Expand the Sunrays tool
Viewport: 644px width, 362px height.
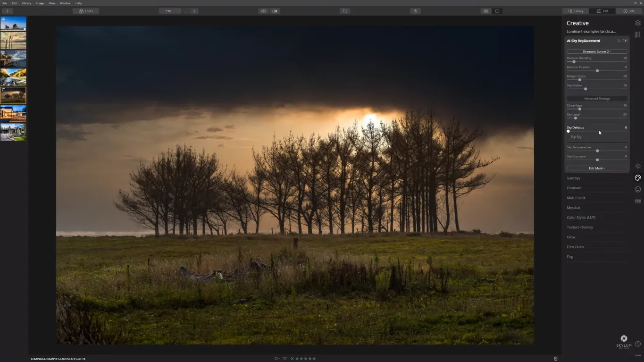[573, 178]
